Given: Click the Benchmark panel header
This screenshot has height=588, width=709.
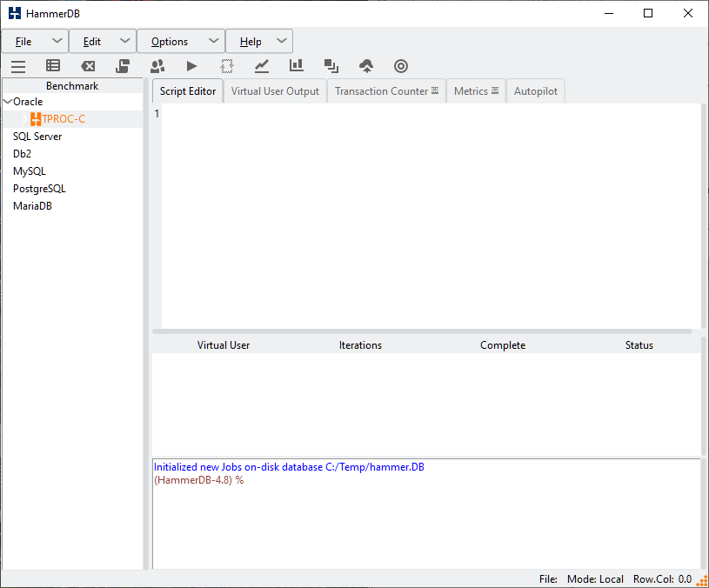Looking at the screenshot, I should (x=72, y=86).
